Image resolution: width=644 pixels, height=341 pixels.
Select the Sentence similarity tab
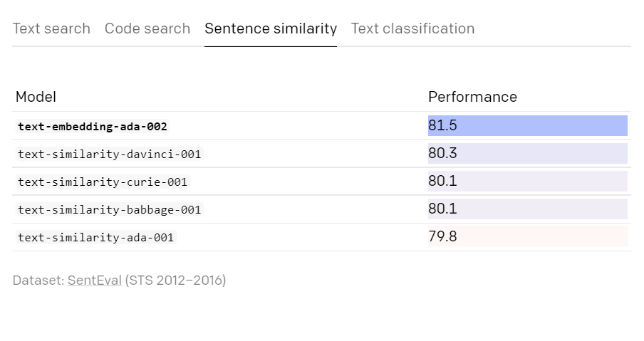pos(271,28)
